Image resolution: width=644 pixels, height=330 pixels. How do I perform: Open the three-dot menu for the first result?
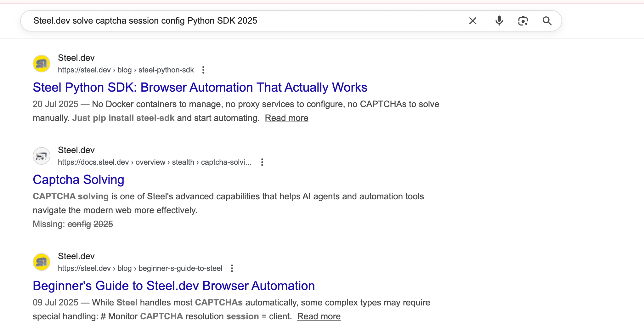click(203, 70)
